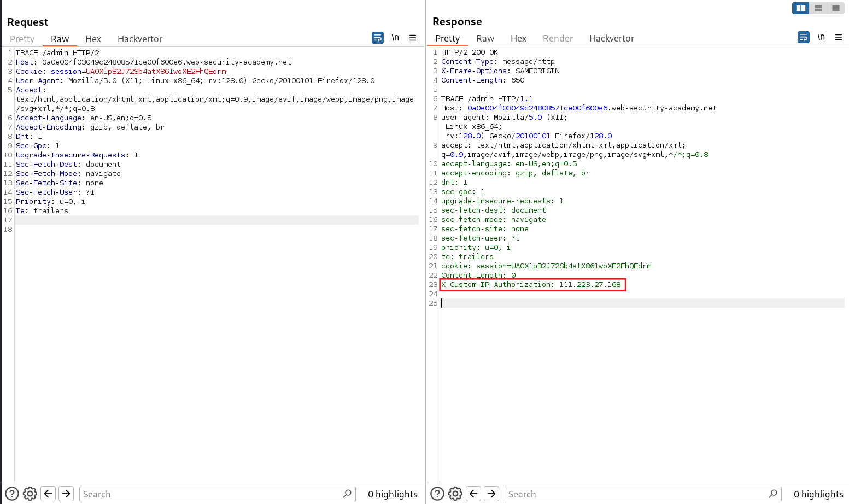Switch Response to Hex tab
Viewport: 849px width, 504px height.
coord(518,38)
